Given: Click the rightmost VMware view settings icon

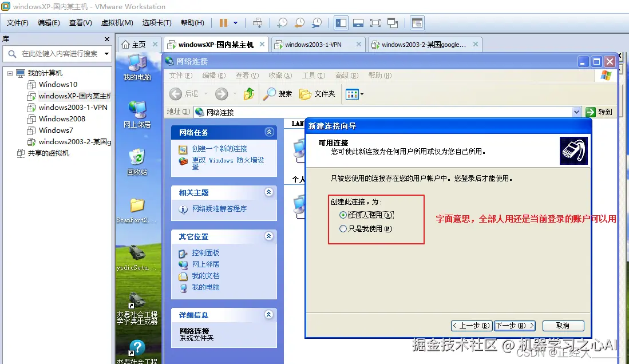Looking at the screenshot, I should click(417, 23).
